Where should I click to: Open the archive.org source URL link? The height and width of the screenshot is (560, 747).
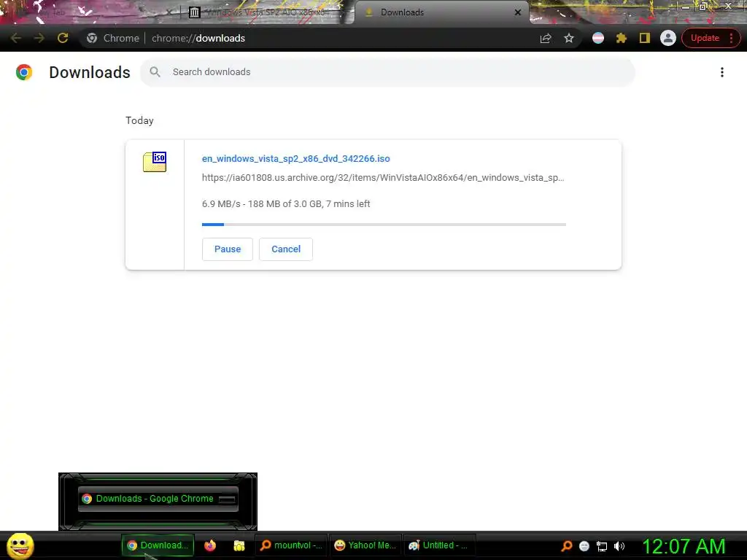pyautogui.click(x=383, y=178)
